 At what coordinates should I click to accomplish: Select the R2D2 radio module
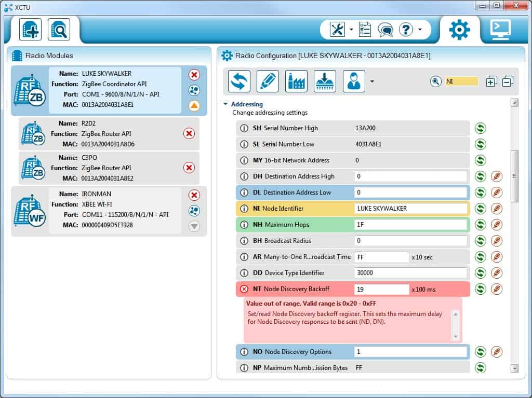click(x=109, y=133)
